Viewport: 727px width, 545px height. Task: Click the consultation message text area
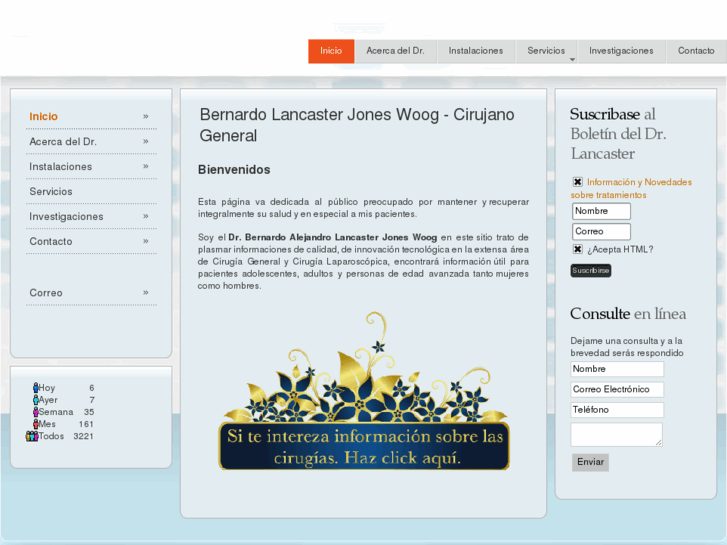coord(617,435)
